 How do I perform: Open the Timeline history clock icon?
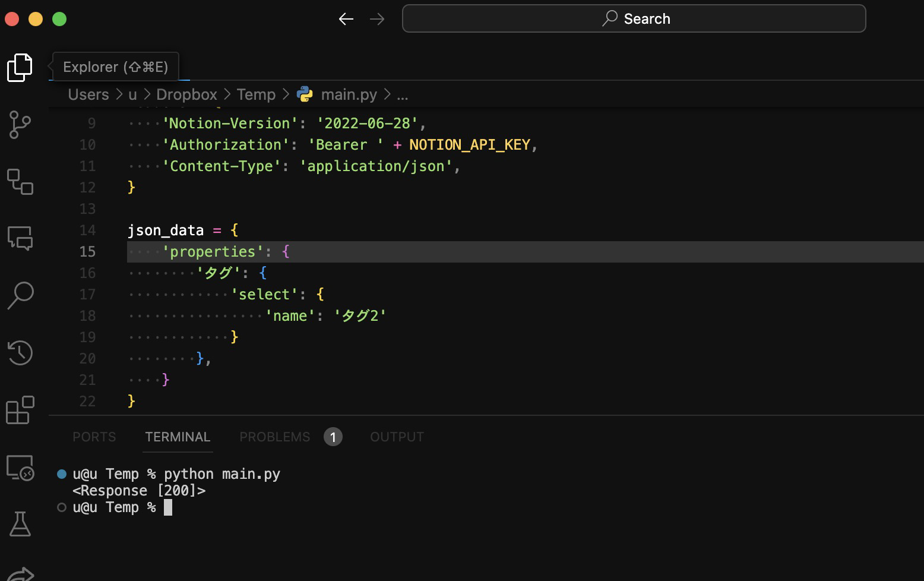click(x=20, y=353)
